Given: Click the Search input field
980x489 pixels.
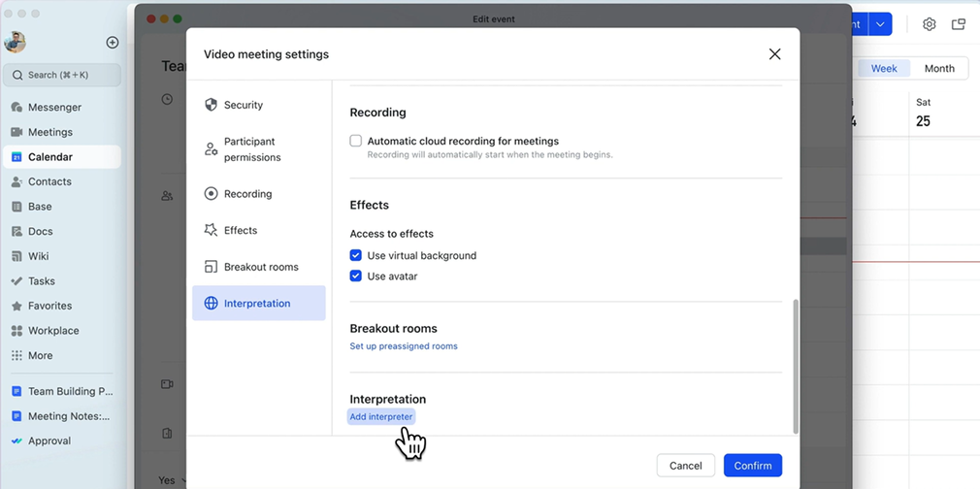Looking at the screenshot, I should tap(64, 75).
